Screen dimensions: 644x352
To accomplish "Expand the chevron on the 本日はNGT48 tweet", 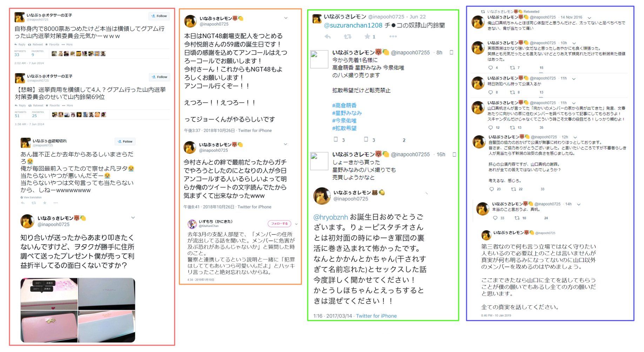I will click(x=286, y=18).
